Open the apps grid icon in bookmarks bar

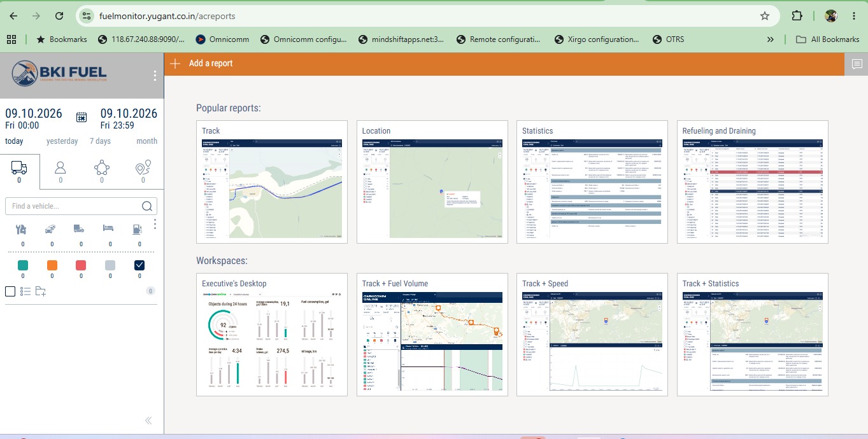point(11,39)
